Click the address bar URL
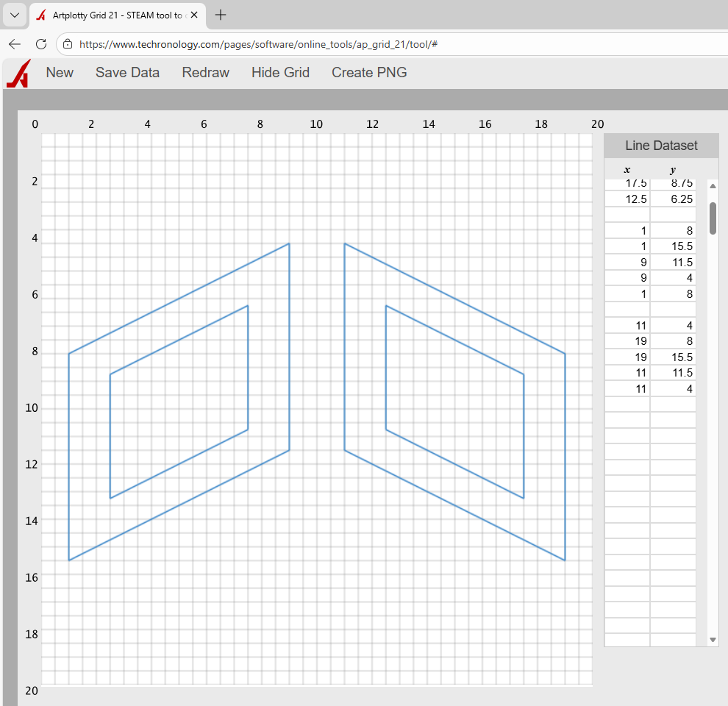Viewport: 728px width, 706px height. click(257, 44)
